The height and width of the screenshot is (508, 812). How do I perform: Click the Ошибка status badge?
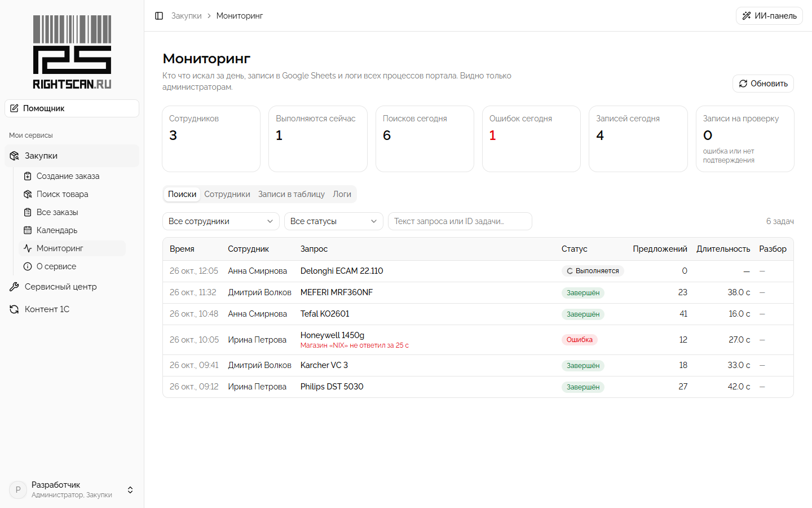tap(580, 340)
